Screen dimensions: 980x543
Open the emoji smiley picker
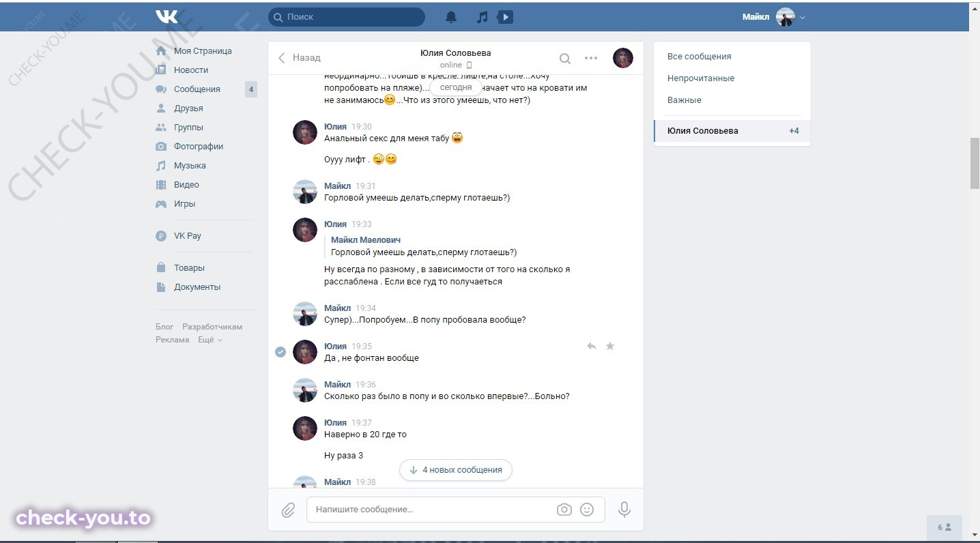587,509
